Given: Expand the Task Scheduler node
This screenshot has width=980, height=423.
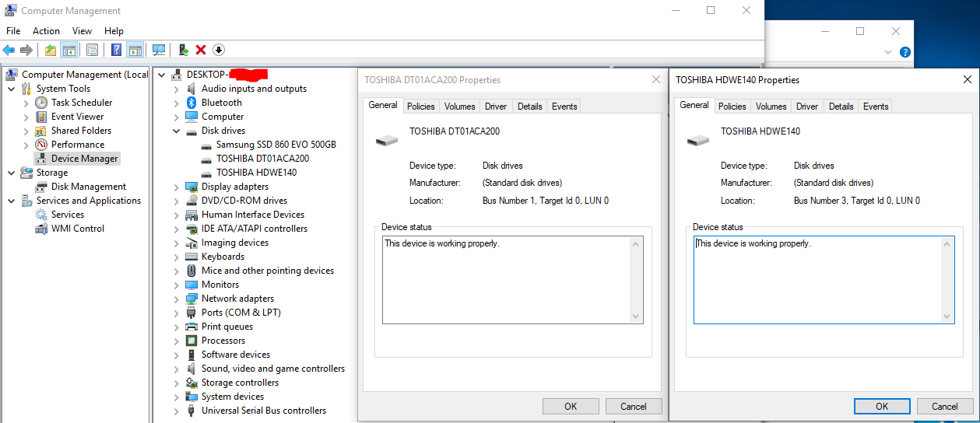Looking at the screenshot, I should tap(26, 103).
